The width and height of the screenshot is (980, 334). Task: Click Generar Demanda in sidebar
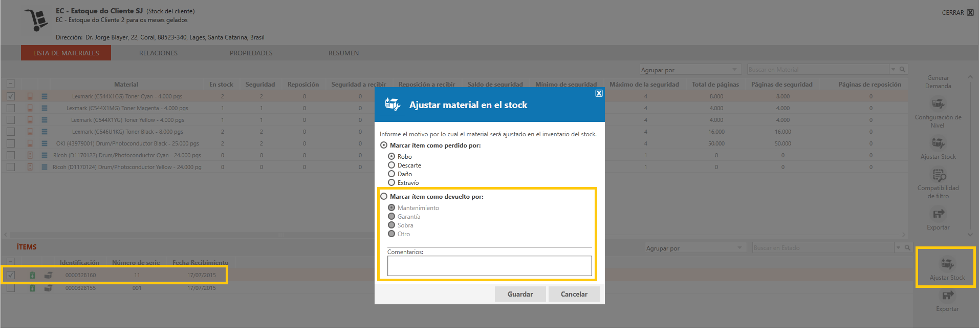tap(938, 82)
